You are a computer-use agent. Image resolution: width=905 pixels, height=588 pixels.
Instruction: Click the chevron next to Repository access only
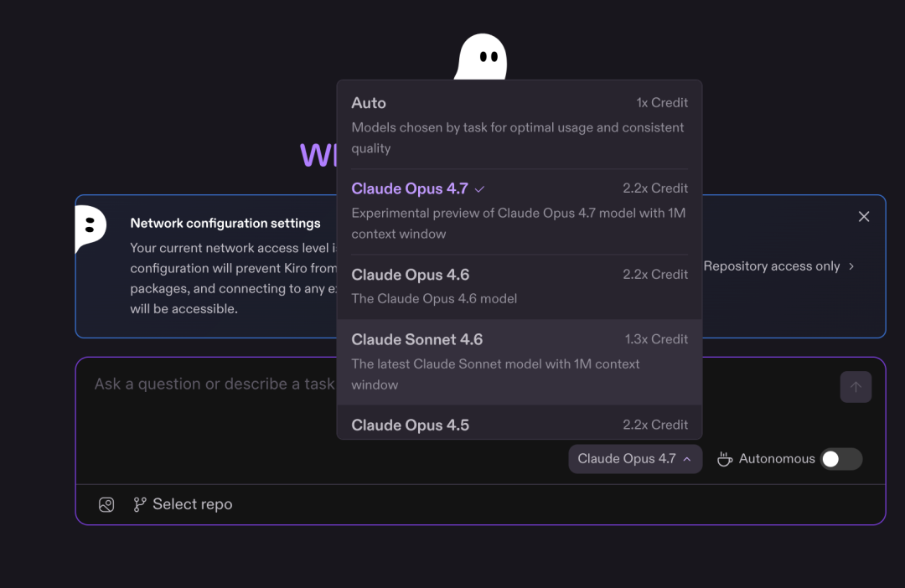click(x=851, y=266)
